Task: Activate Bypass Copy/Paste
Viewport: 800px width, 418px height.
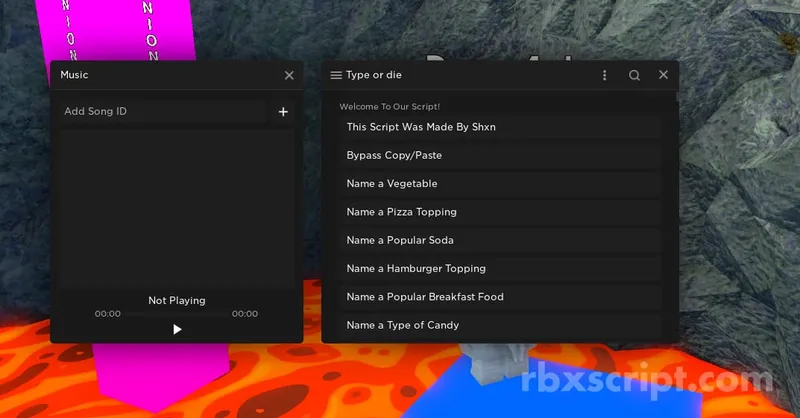Action: (500, 155)
